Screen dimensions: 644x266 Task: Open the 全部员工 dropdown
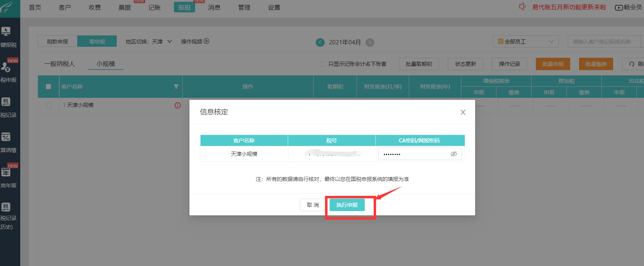525,41
